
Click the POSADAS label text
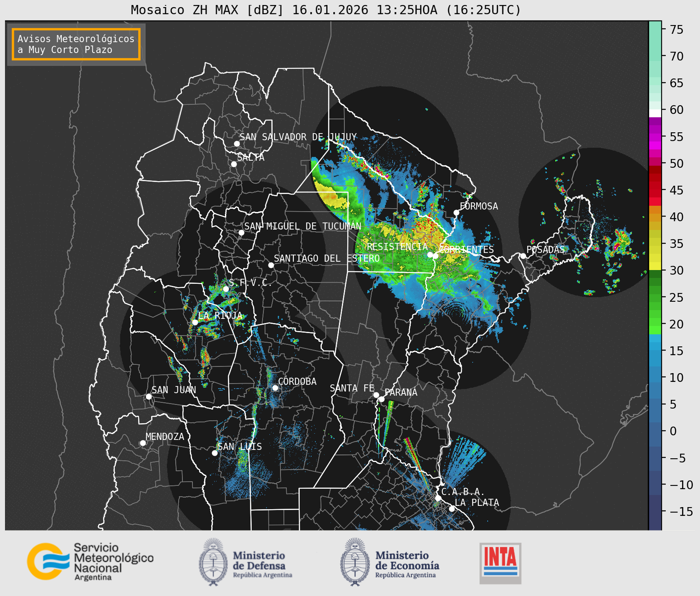tap(546, 250)
